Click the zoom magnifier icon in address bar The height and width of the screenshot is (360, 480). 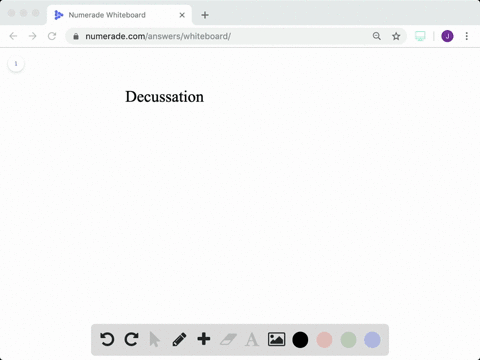pyautogui.click(x=377, y=36)
